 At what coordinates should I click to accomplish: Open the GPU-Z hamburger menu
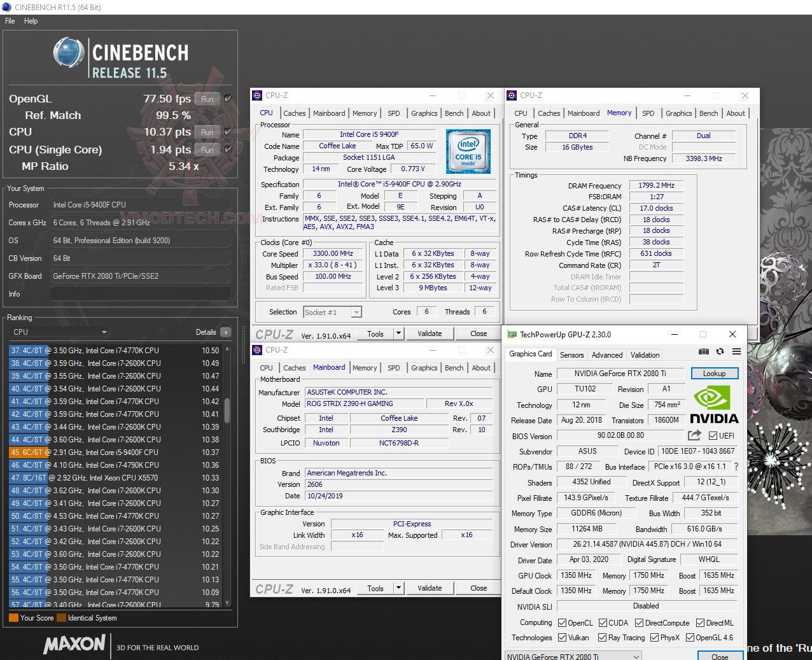tap(736, 351)
